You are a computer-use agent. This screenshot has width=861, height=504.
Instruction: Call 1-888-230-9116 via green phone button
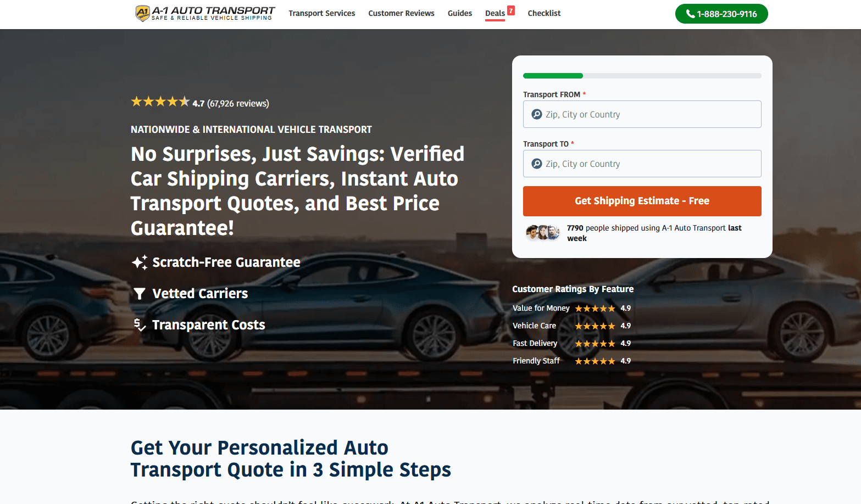pos(721,14)
